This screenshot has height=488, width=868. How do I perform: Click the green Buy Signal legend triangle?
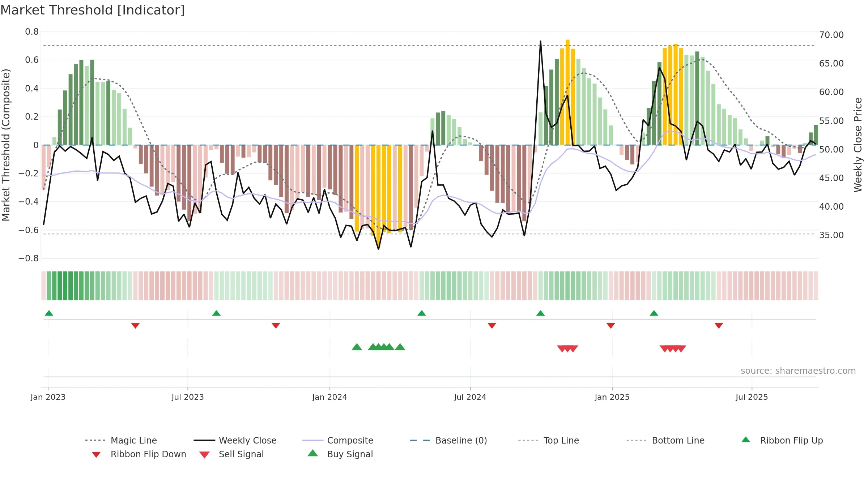pyautogui.click(x=313, y=453)
